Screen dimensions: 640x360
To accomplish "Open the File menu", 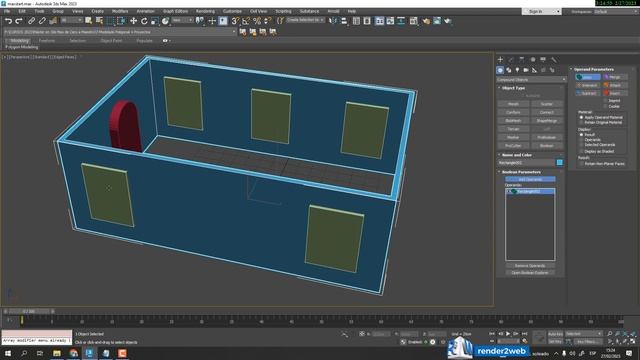I will (7, 11).
